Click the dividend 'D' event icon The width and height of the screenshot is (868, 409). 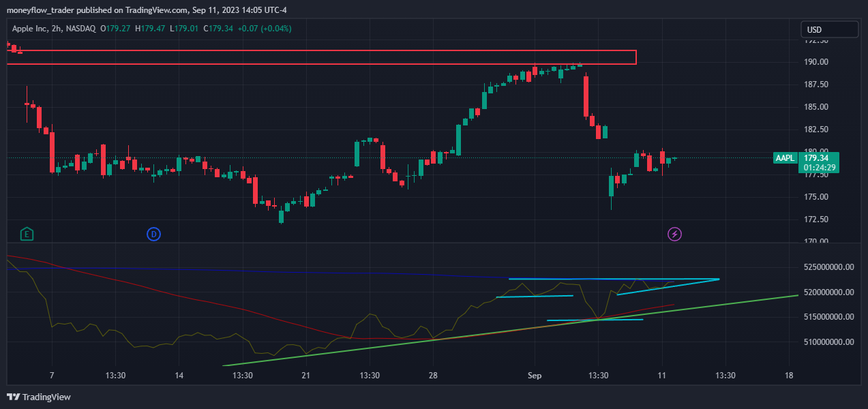(x=153, y=234)
